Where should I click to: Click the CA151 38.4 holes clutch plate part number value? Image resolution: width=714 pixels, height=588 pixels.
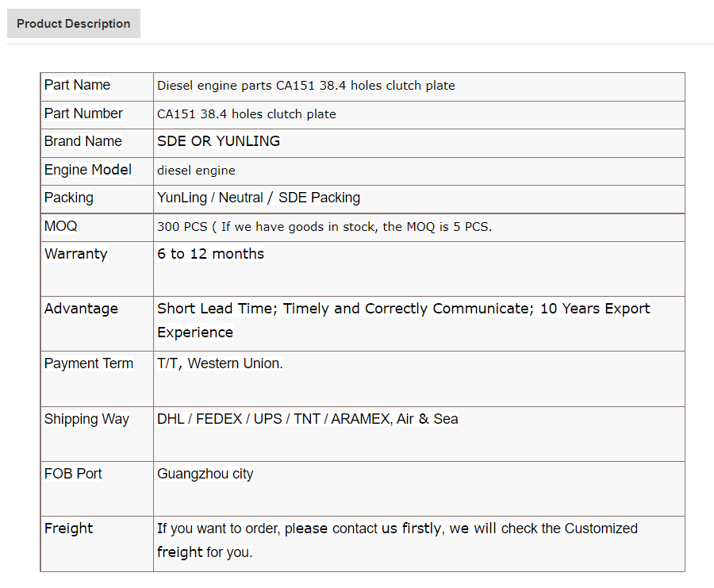[247, 113]
